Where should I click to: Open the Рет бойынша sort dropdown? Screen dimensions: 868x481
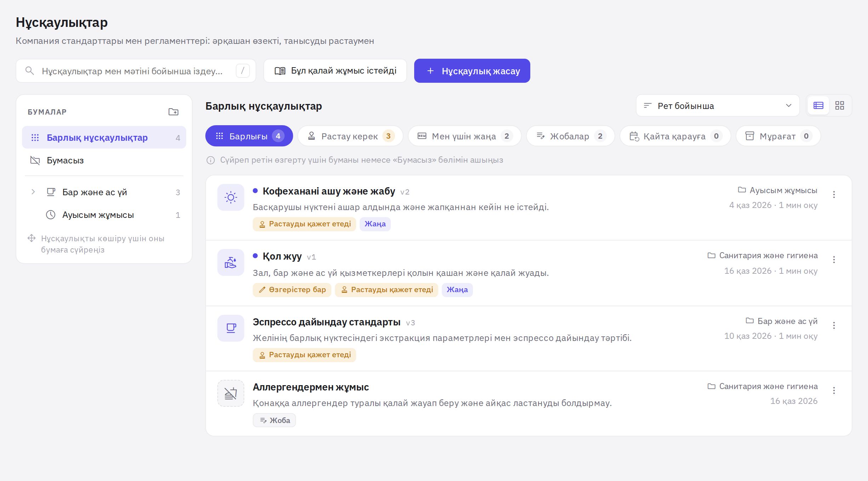[718, 105]
